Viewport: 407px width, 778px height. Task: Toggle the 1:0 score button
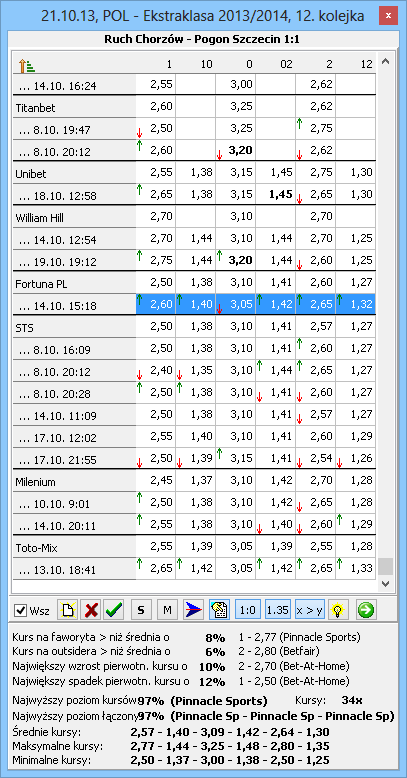click(x=248, y=609)
